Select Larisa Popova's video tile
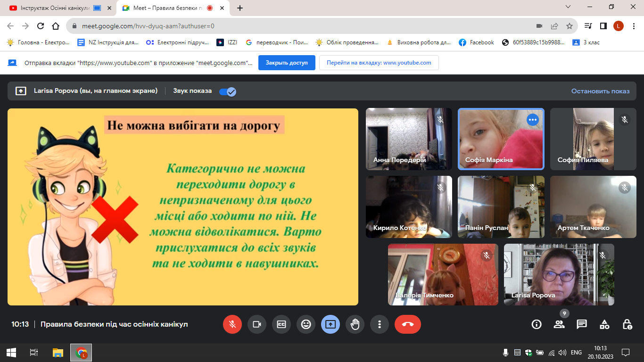Image resolution: width=644 pixels, height=362 pixels. (559, 274)
